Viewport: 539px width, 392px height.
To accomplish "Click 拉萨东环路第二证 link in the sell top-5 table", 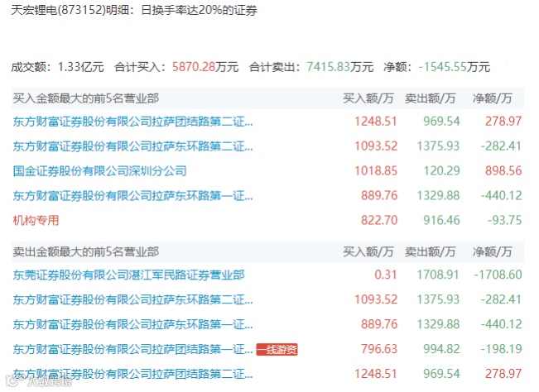I will tap(133, 299).
